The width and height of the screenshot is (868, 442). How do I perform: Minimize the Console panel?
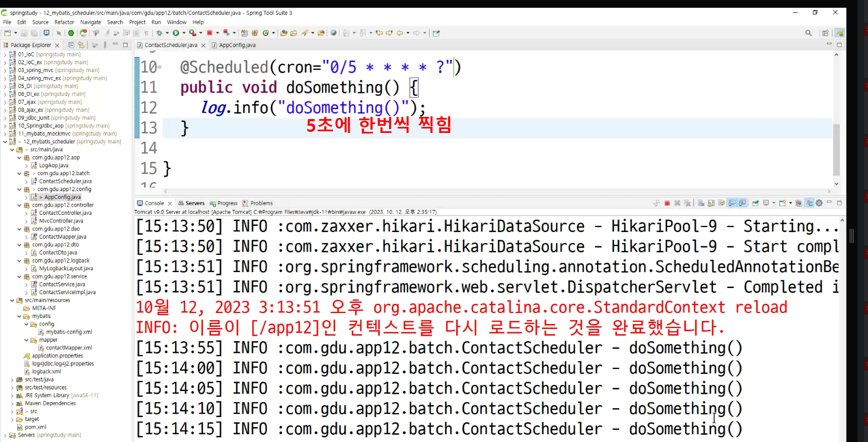pos(829,203)
